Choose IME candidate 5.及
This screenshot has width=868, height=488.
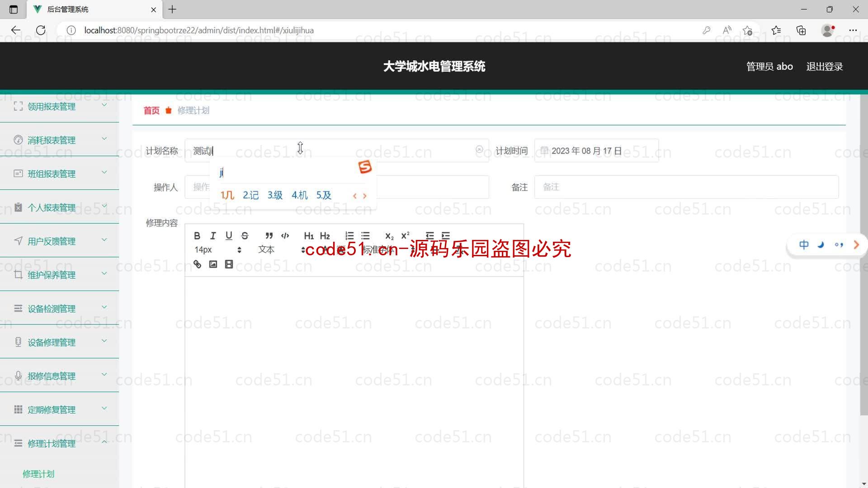tap(324, 195)
